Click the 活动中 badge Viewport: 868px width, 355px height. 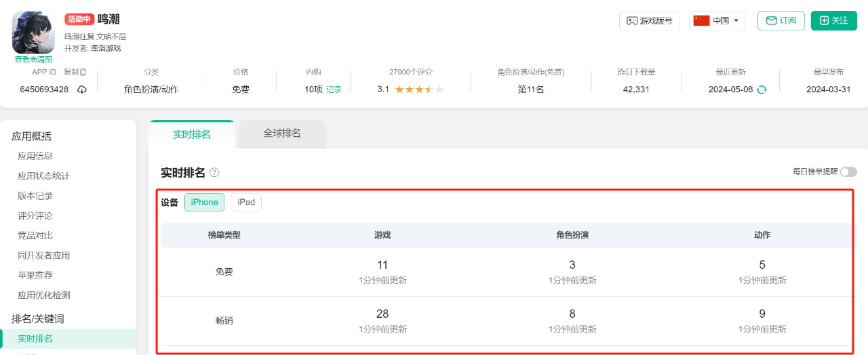(79, 20)
